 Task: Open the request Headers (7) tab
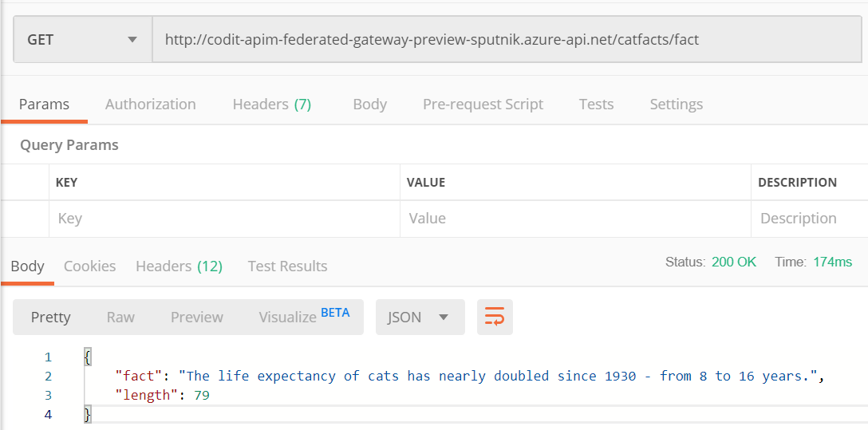point(271,105)
